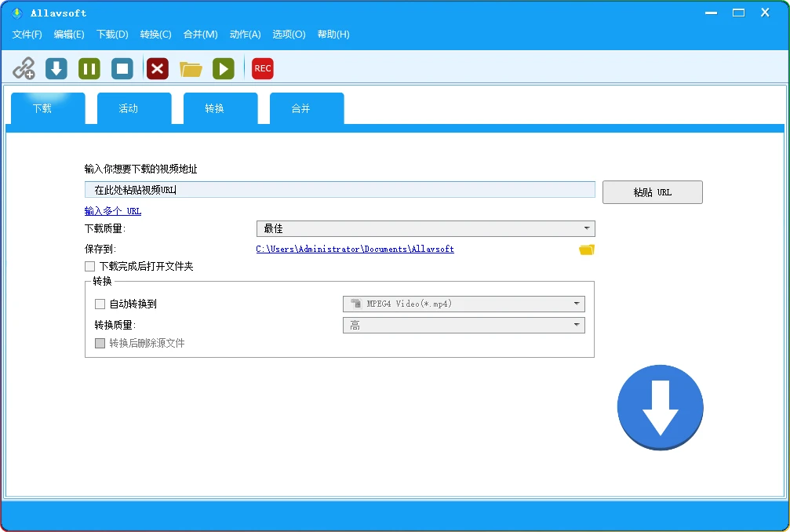Open the yellow folder toolbar icon
Screen dimensions: 790x532
191,69
